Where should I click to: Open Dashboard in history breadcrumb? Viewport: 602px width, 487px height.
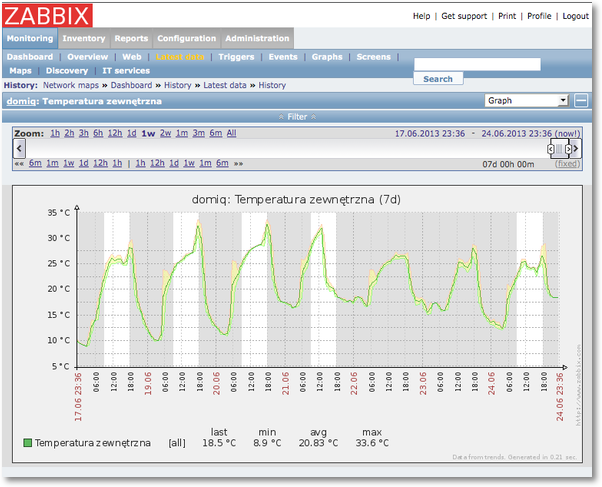point(131,85)
